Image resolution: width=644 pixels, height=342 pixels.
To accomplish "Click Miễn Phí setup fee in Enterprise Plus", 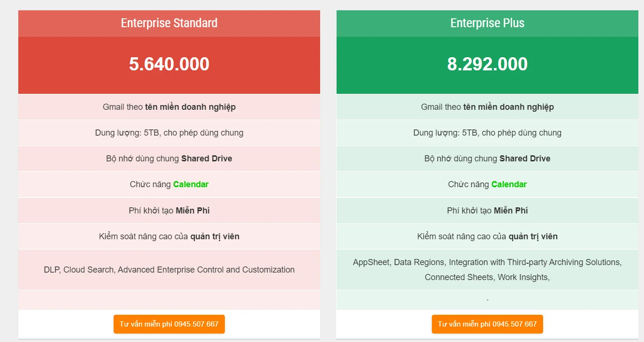I will point(511,211).
